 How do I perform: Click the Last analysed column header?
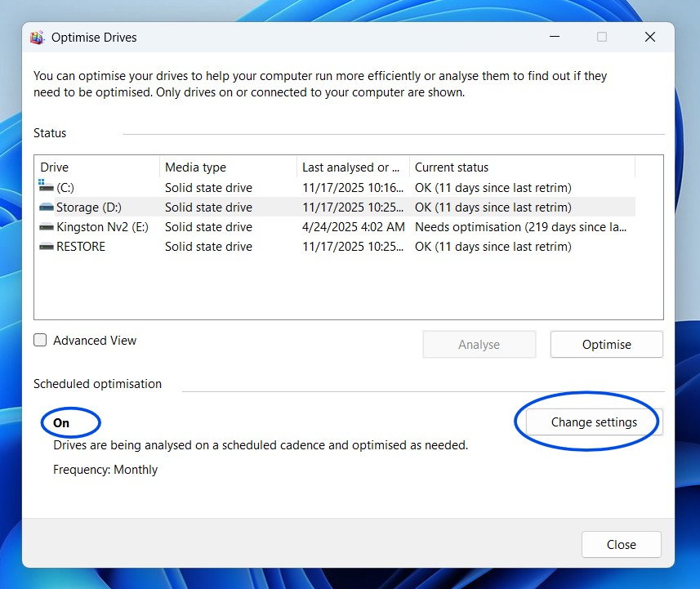351,167
